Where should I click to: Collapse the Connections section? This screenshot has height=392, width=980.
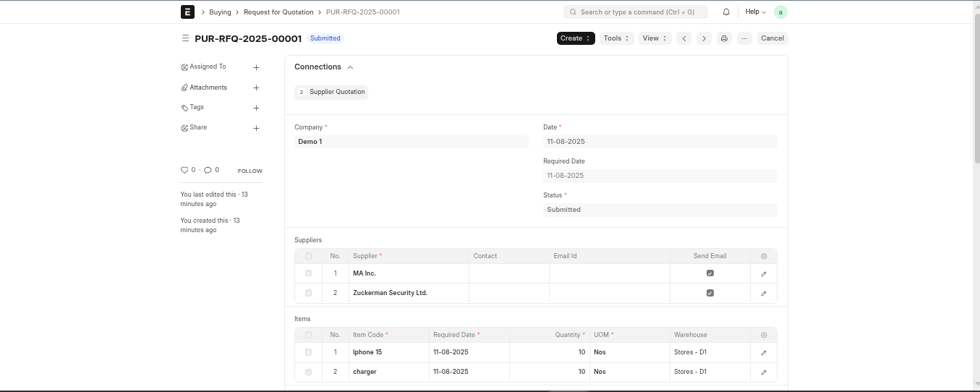click(350, 67)
